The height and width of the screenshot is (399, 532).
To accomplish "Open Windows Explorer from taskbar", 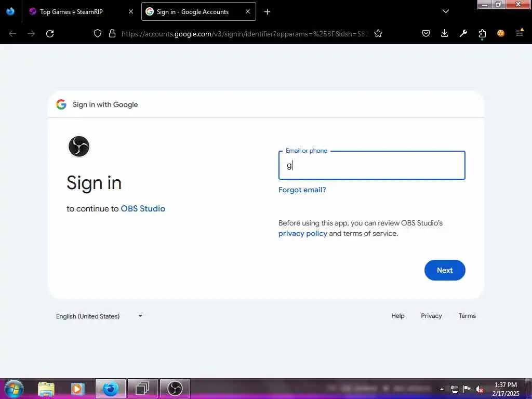I will [46, 389].
